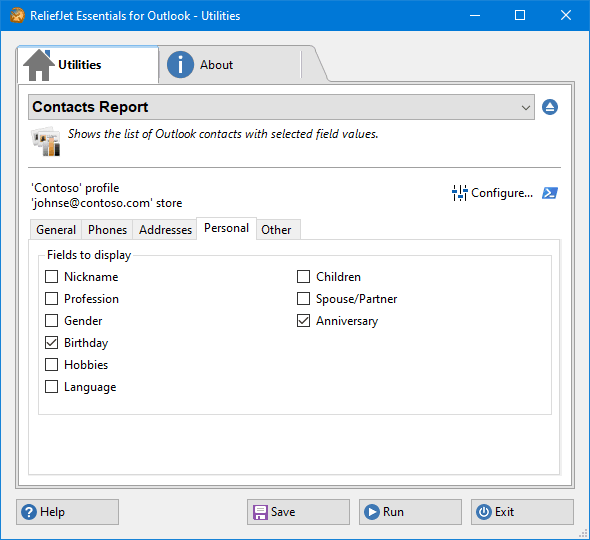
Task: Click the PowerShell command line icon
Action: 550,193
